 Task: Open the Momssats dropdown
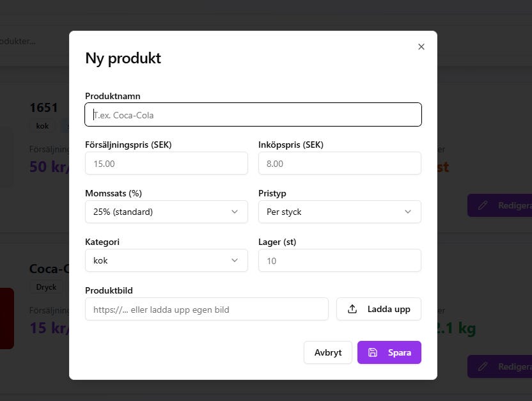pos(166,212)
